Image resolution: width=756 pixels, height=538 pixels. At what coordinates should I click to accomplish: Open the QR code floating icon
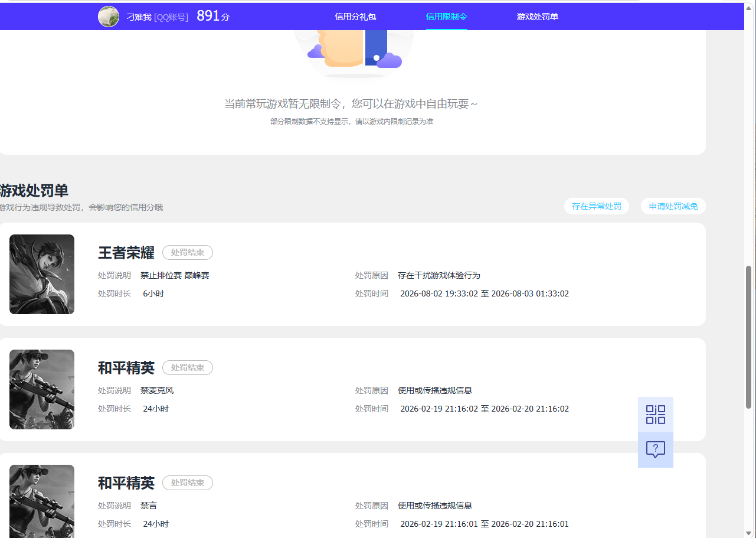(656, 415)
